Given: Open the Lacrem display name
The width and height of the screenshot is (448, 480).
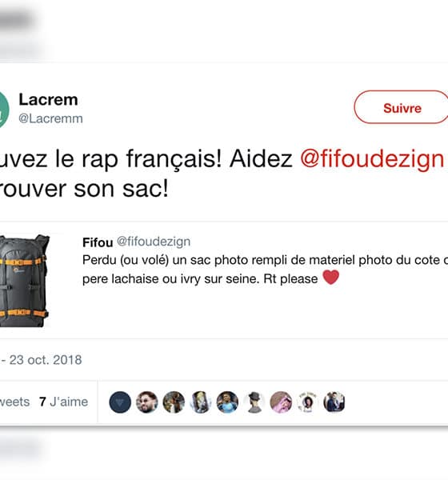Looking at the screenshot, I should [x=48, y=99].
